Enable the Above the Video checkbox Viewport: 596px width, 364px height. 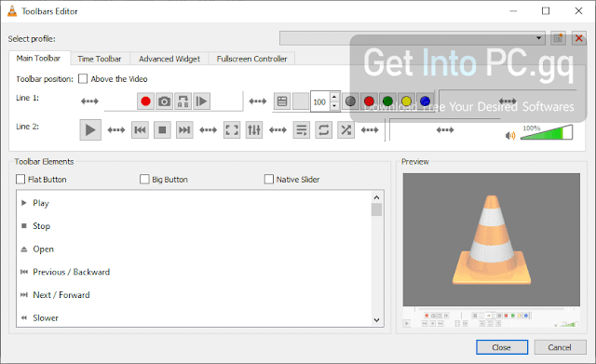click(83, 78)
